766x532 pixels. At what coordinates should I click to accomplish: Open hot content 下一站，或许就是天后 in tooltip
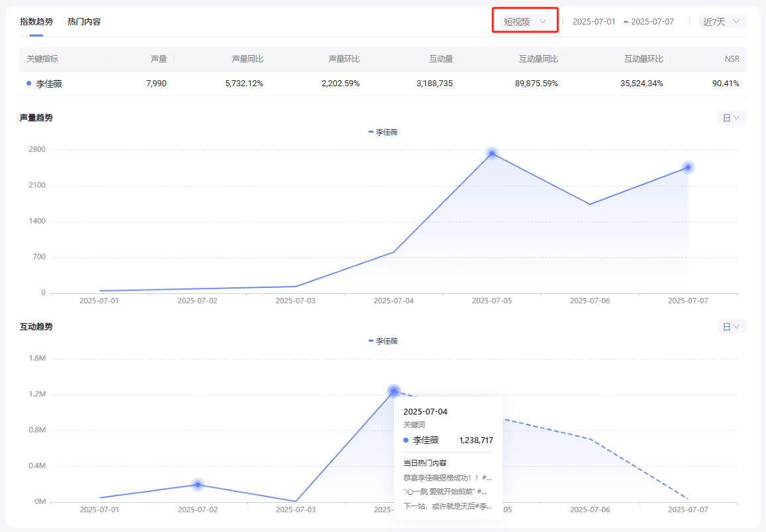tap(448, 506)
